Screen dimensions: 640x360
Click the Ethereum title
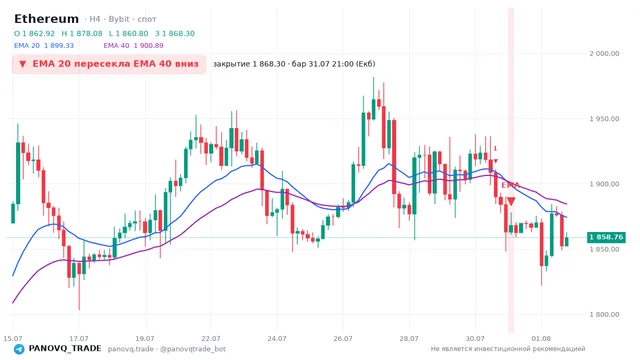pyautogui.click(x=46, y=19)
